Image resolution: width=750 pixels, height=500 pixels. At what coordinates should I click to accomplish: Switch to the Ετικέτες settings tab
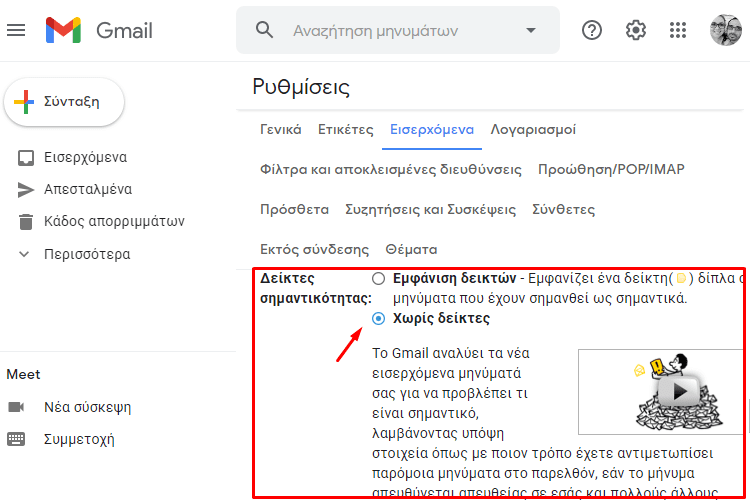pos(345,130)
